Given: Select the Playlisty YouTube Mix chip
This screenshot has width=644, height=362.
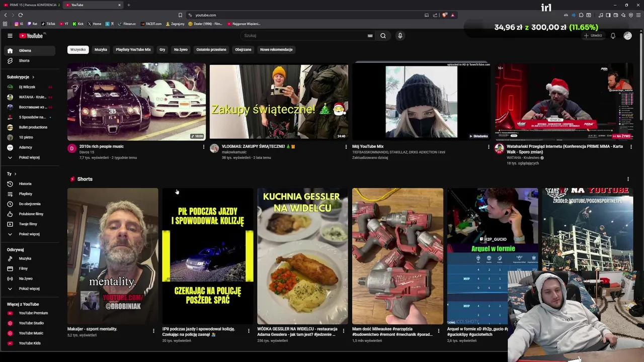Looking at the screenshot, I should 133,49.
